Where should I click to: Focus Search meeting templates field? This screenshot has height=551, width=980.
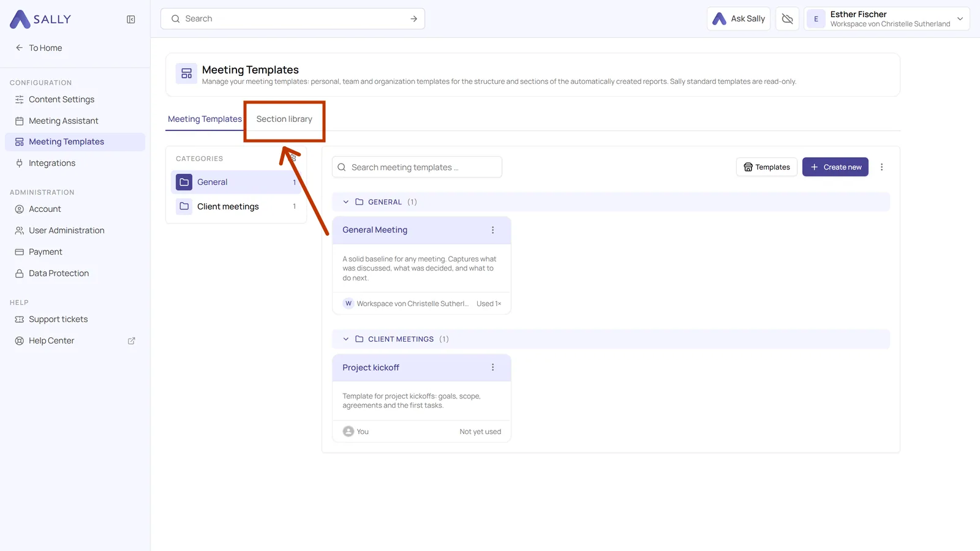click(417, 167)
